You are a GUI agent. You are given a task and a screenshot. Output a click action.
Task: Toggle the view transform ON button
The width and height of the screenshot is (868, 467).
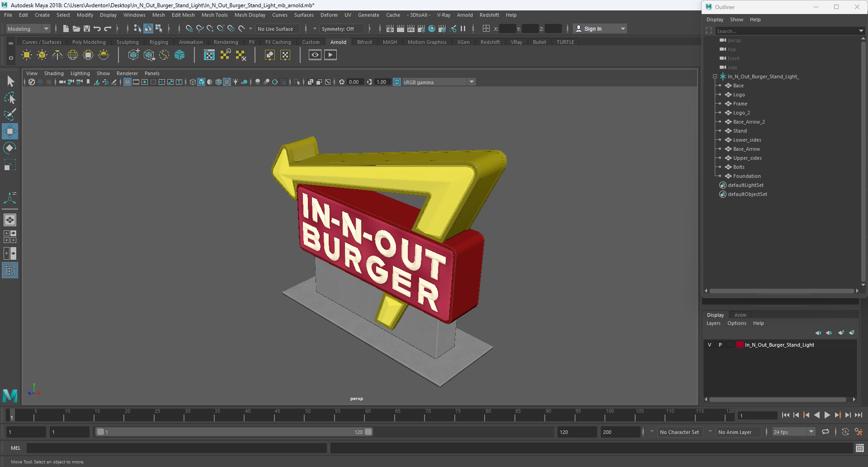397,82
